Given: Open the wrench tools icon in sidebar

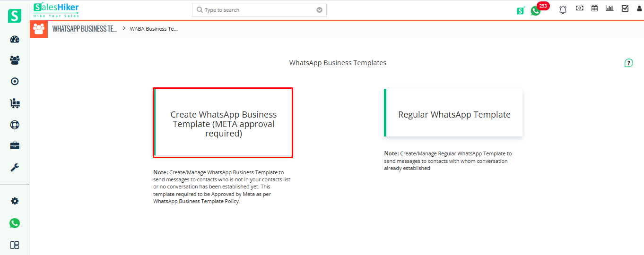Looking at the screenshot, I should point(15,167).
